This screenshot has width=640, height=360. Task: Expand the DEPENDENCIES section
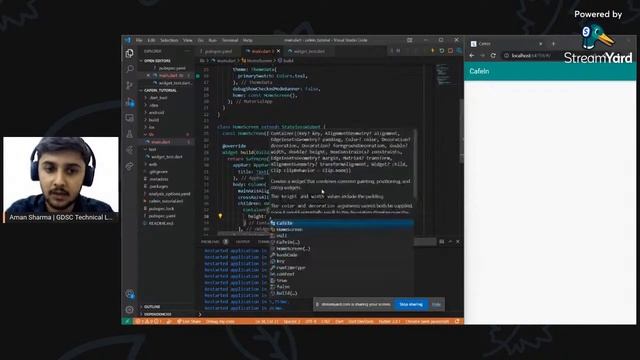(x=158, y=314)
